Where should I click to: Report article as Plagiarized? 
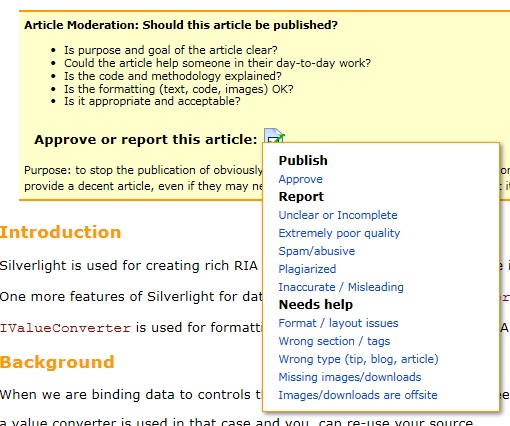pos(307,269)
